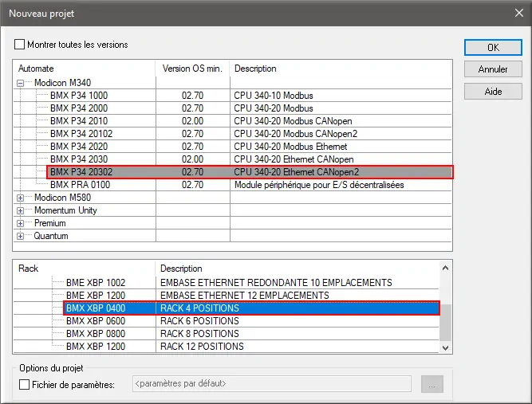
Task: Click the CPU 340-10 Modbus description
Action: tap(274, 96)
